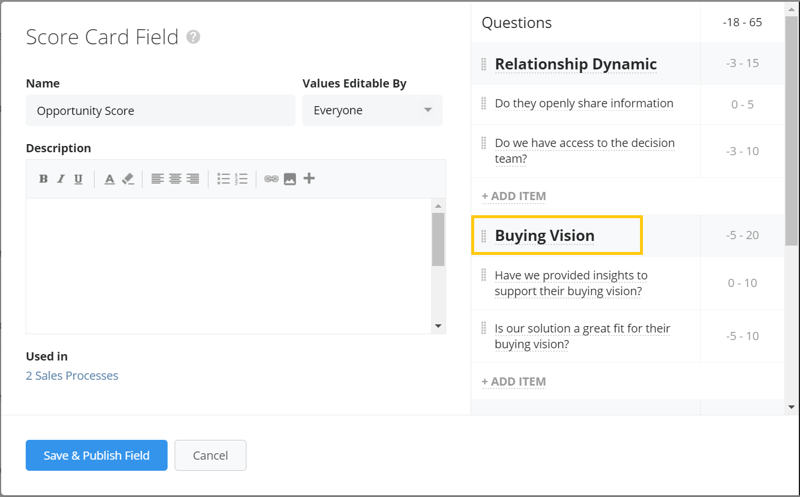Click the Questions panel scrollbar thumb

click(x=791, y=133)
